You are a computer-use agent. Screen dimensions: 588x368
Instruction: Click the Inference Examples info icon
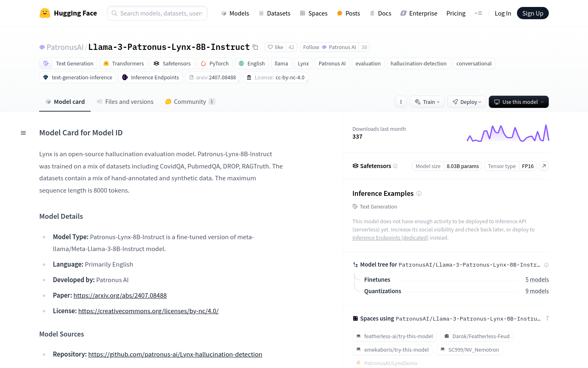tap(419, 193)
